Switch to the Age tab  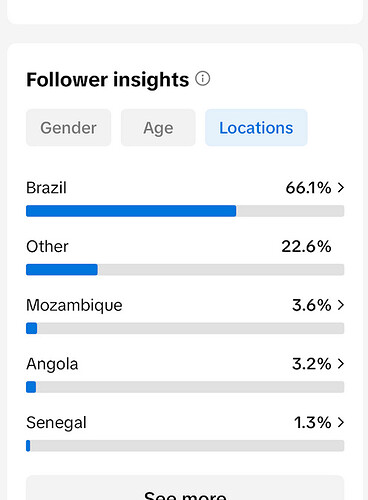pyautogui.click(x=158, y=128)
